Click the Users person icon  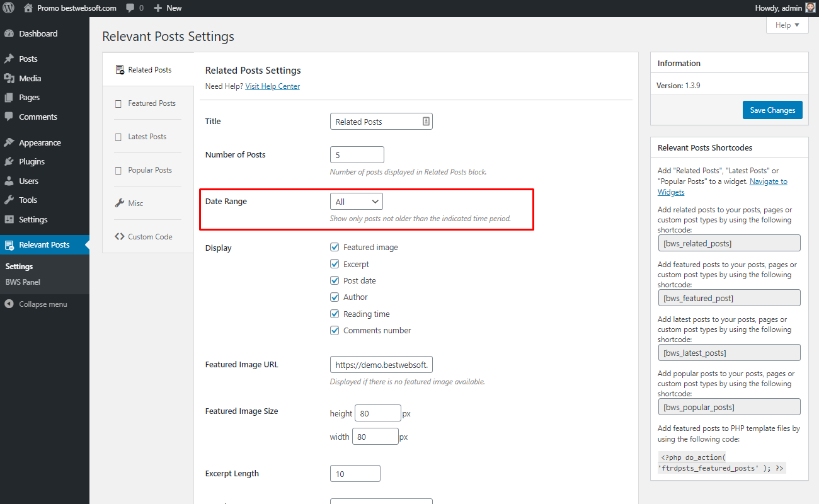[9, 181]
